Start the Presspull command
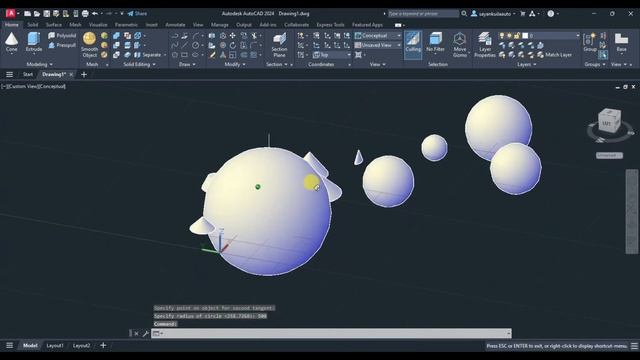 (x=62, y=45)
